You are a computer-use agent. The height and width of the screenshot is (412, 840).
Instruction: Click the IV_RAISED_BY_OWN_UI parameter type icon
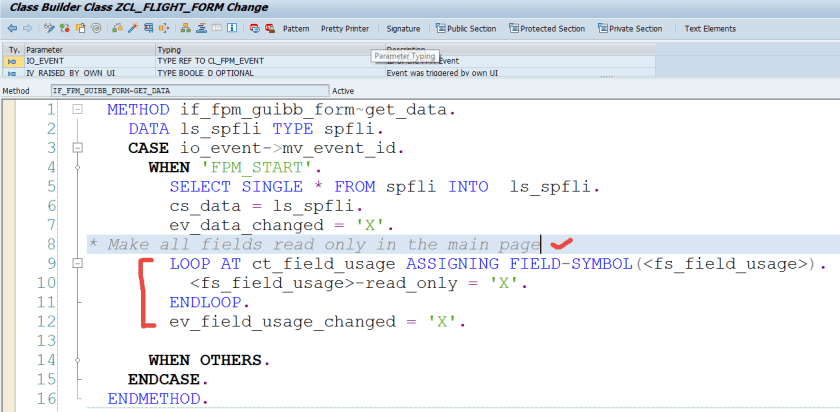pyautogui.click(x=12, y=72)
